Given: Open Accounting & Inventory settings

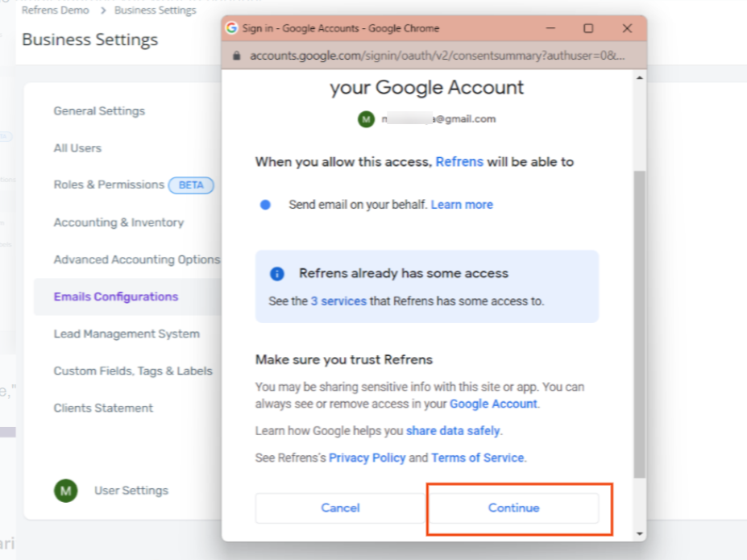Looking at the screenshot, I should coord(118,222).
